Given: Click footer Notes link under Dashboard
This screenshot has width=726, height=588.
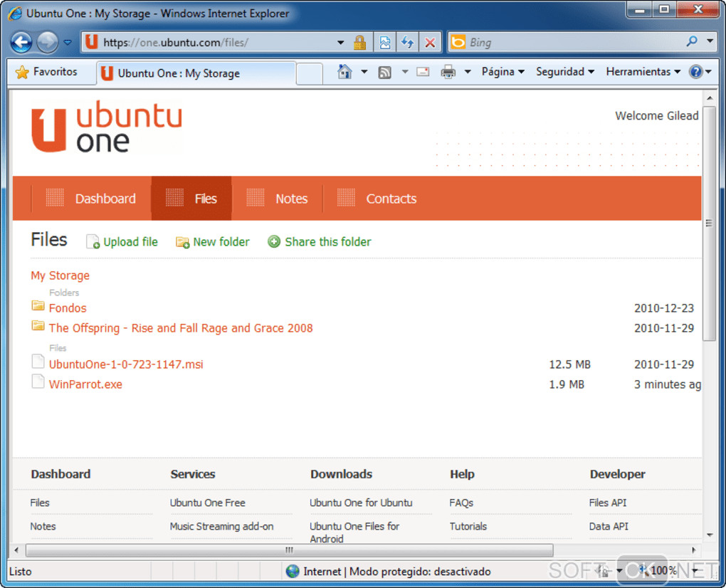Looking at the screenshot, I should click(43, 526).
